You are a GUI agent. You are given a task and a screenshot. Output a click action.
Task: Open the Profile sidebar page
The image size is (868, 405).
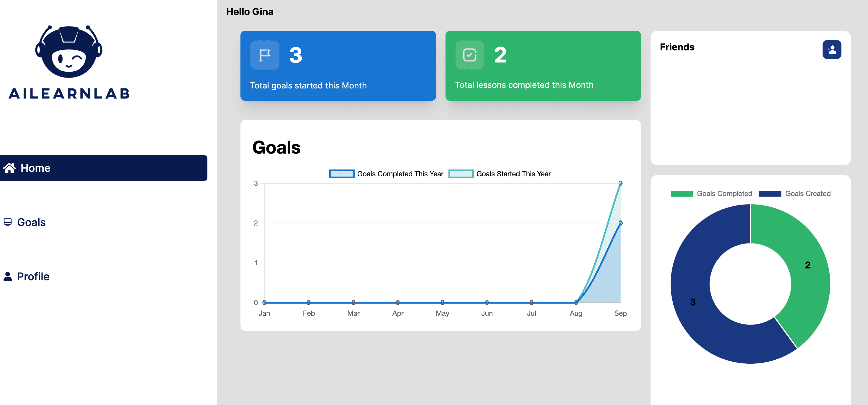coord(26,276)
